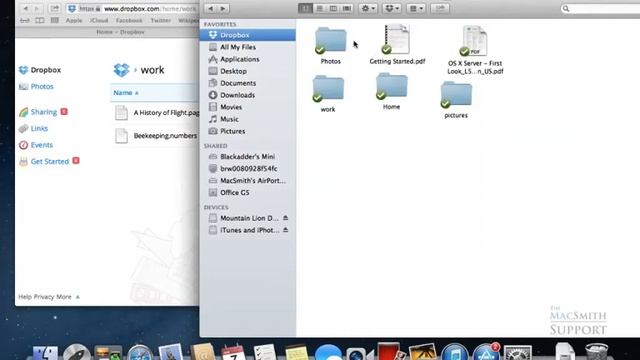
Task: Select Blackadder's Mini shared computer
Action: pos(247,157)
